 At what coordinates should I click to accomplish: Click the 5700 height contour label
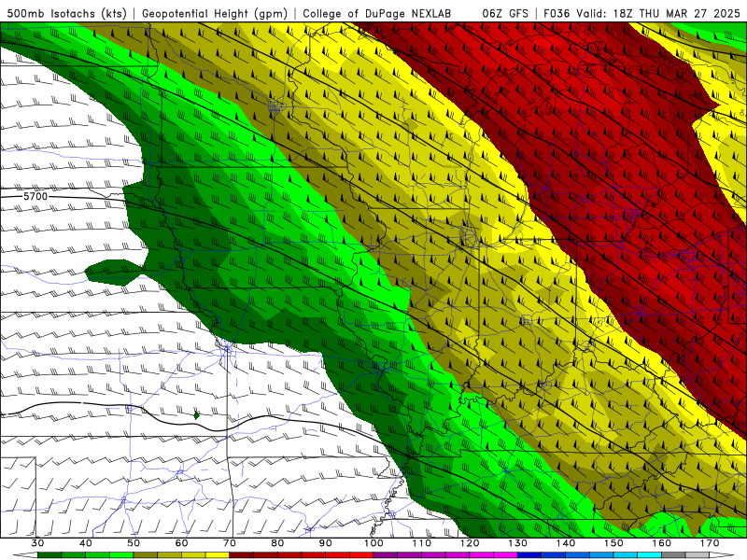tap(35, 196)
